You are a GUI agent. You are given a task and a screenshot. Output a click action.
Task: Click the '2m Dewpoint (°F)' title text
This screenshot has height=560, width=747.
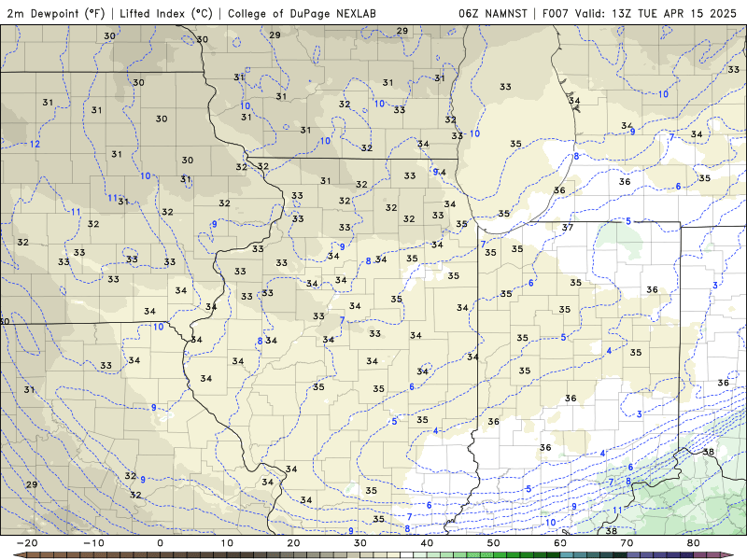pos(56,13)
